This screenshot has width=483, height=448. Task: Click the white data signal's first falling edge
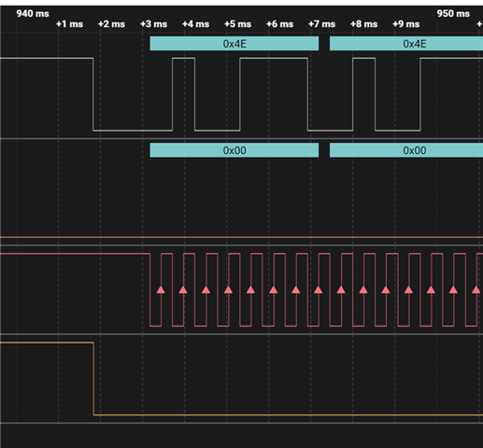click(92, 94)
